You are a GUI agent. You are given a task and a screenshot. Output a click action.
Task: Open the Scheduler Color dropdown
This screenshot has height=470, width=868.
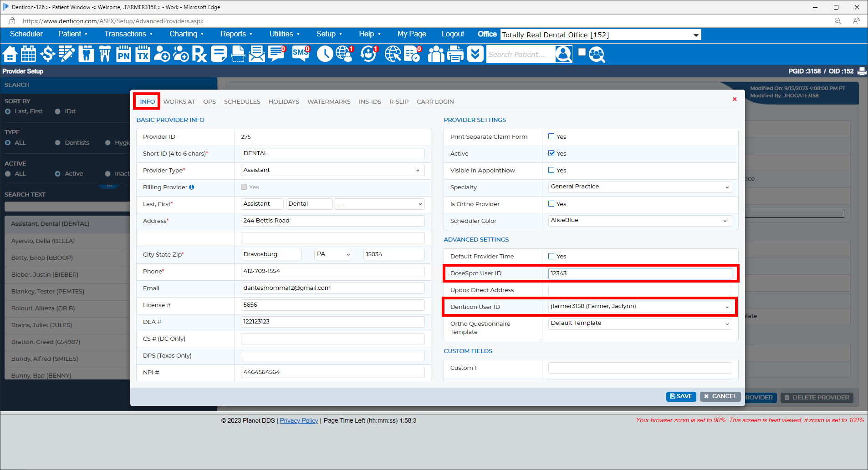click(x=639, y=221)
